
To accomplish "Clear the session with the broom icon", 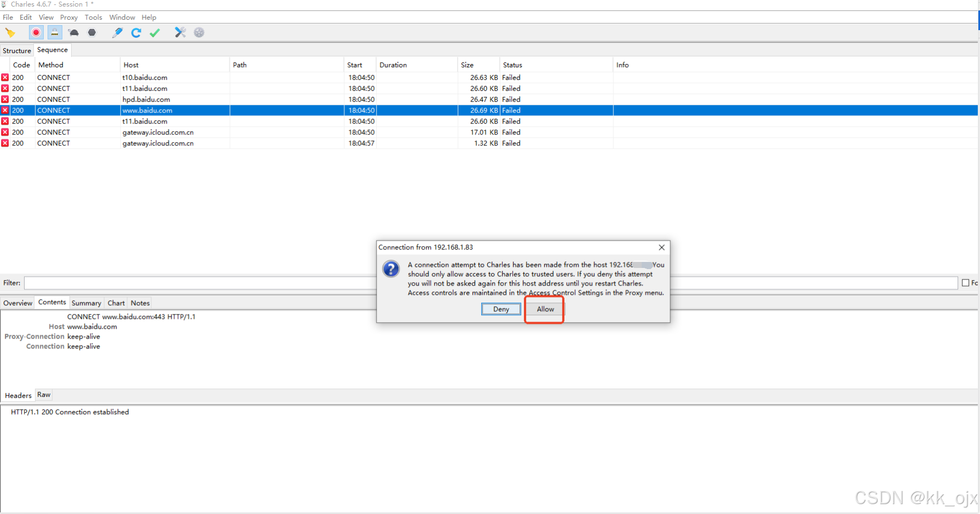I will click(10, 33).
